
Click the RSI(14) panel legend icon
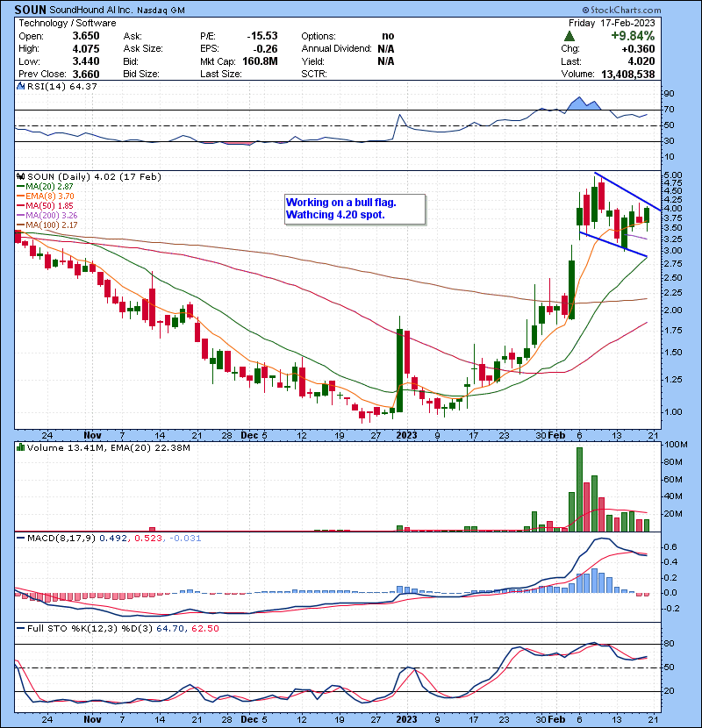(x=20, y=86)
